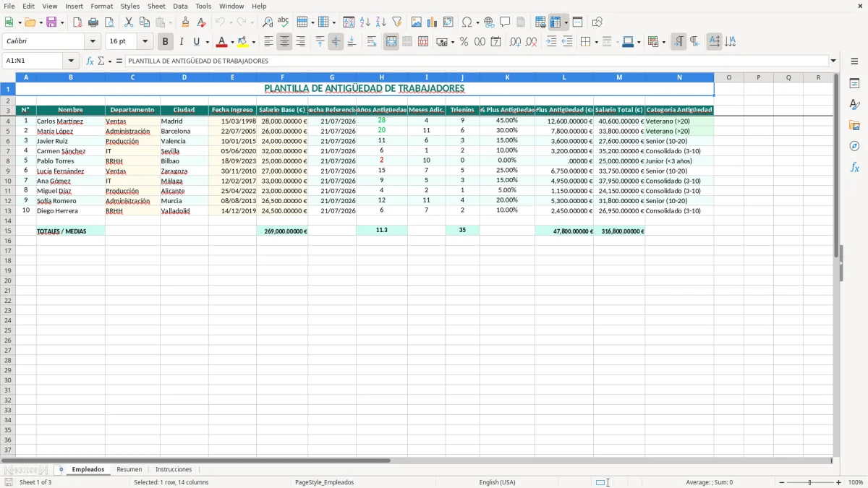Click the Select Function sigma button

101,61
